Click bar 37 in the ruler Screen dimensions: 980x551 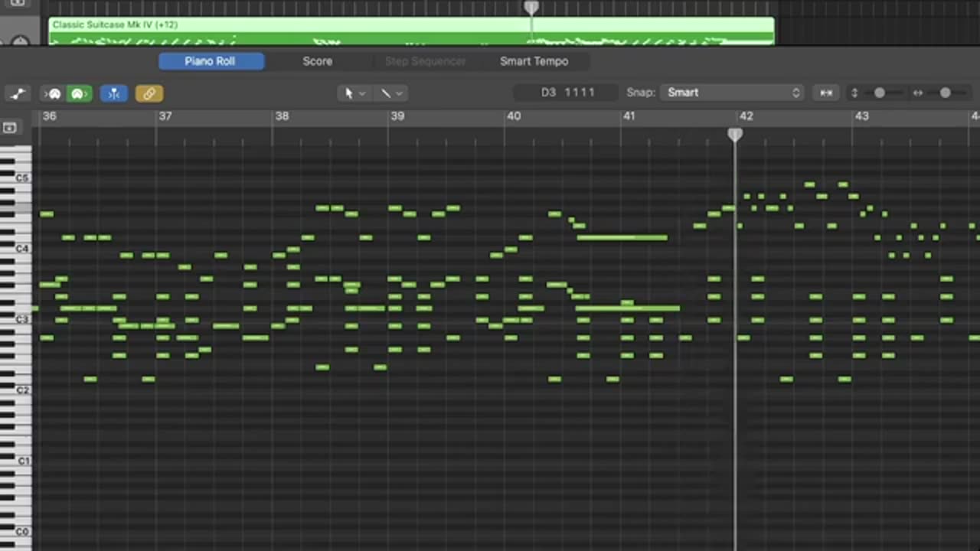point(165,116)
